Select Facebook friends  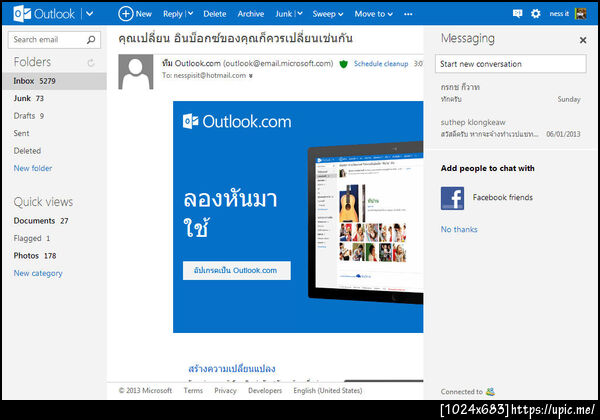[502, 197]
